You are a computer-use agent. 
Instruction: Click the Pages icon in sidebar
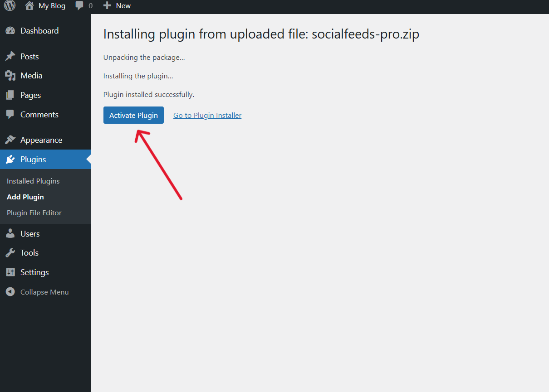pyautogui.click(x=10, y=95)
